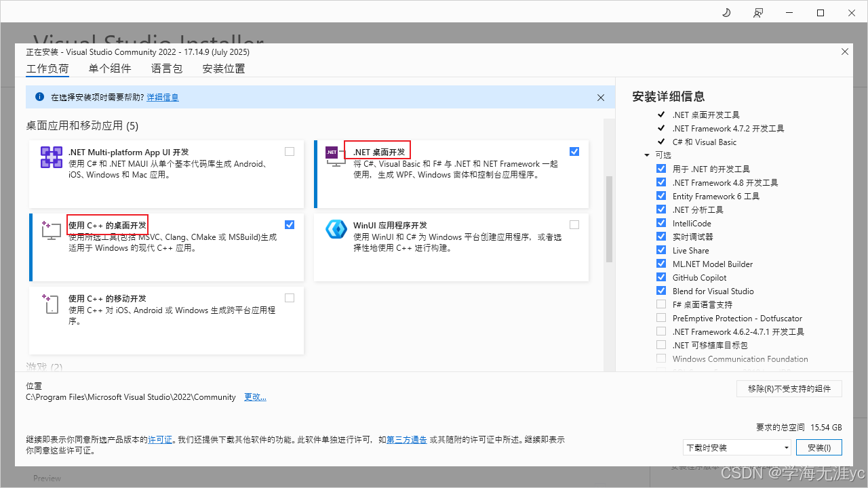
Task: Check .NET 可移植库目标包 component
Action: (661, 345)
